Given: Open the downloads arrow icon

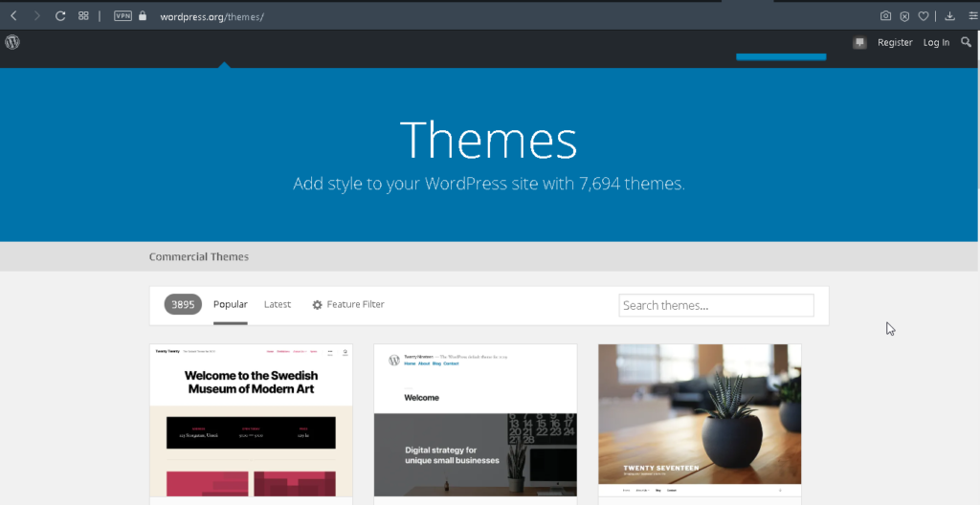Looking at the screenshot, I should [949, 16].
